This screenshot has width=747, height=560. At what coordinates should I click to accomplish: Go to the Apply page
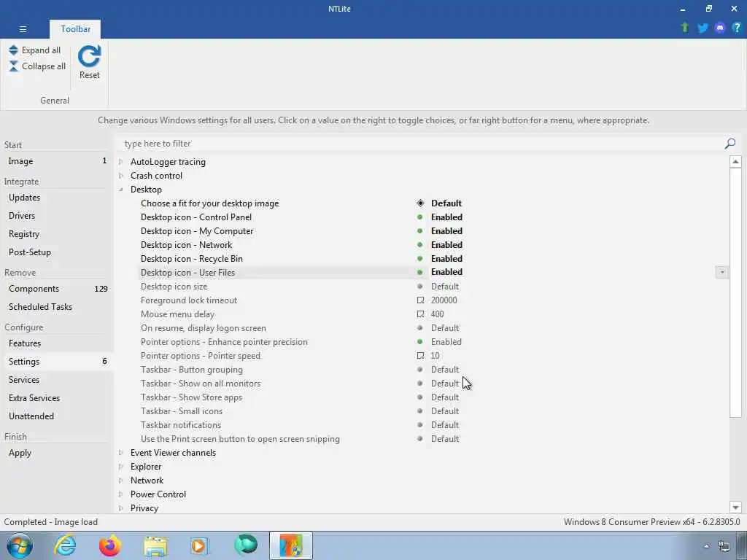pyautogui.click(x=56, y=453)
